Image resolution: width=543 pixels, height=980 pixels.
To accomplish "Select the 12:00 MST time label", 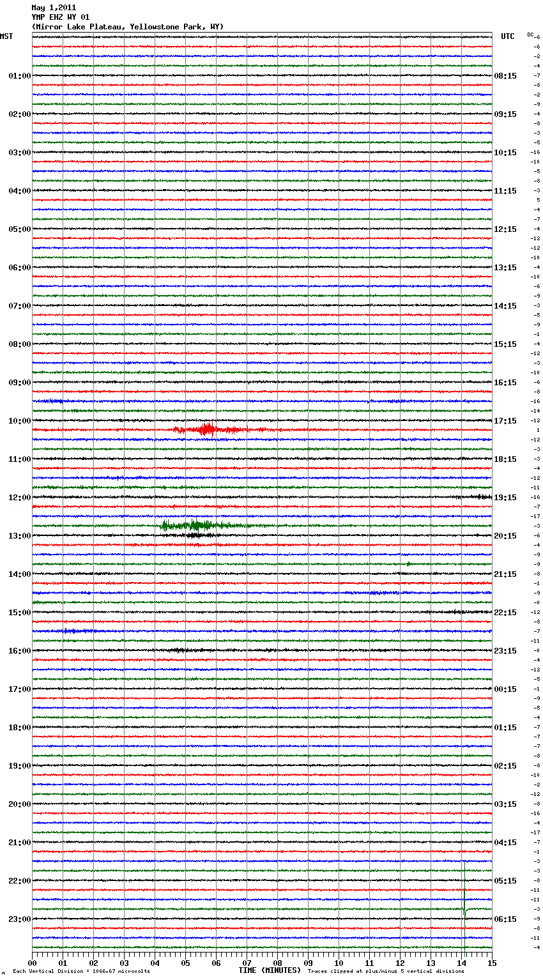I will click(x=19, y=498).
